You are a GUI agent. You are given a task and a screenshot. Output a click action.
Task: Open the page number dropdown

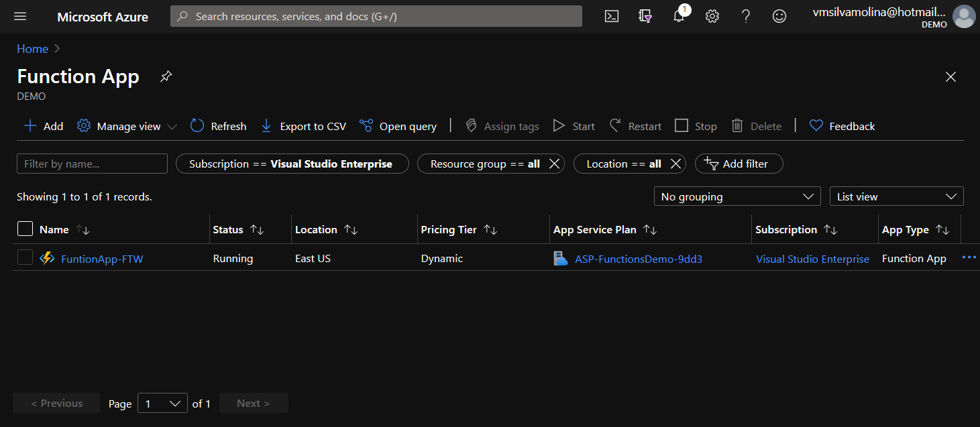click(x=162, y=403)
